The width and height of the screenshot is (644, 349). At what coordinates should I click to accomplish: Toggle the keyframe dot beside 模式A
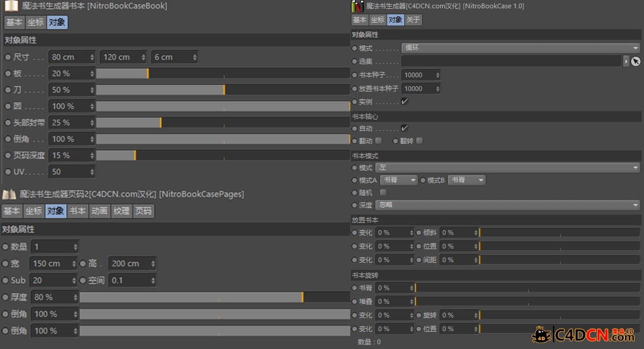[x=354, y=180]
